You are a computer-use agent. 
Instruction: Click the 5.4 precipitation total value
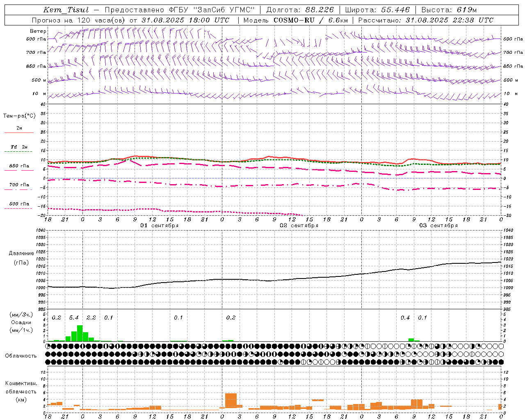click(74, 317)
